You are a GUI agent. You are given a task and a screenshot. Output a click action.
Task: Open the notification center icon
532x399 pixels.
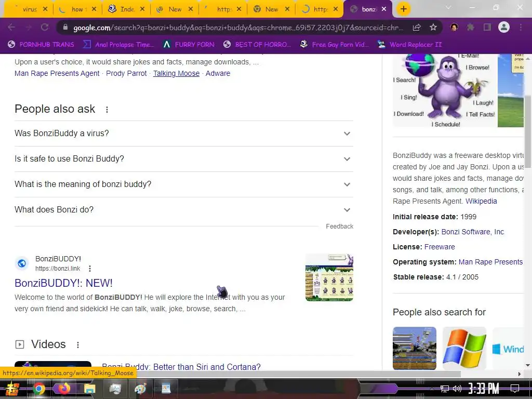[x=515, y=388]
